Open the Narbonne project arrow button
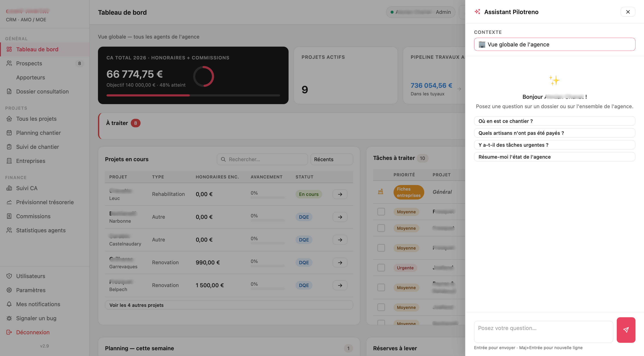This screenshot has height=356, width=644. 340,217
